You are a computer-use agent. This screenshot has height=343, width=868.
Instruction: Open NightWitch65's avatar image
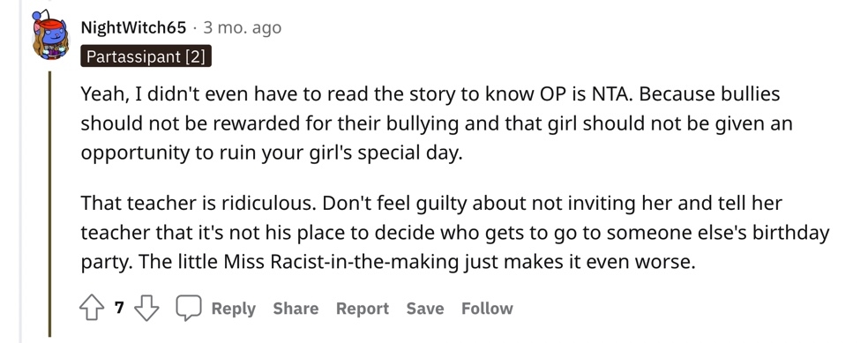[x=50, y=36]
